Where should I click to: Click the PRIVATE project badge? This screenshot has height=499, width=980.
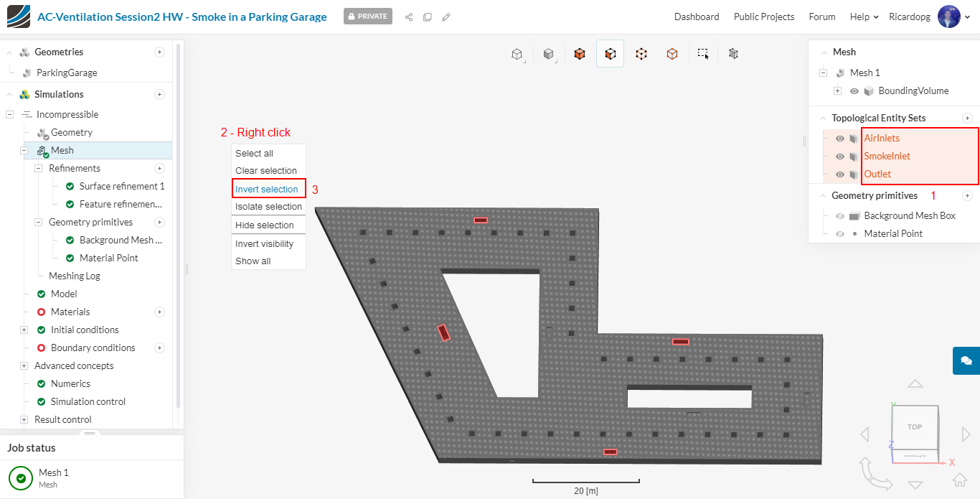coord(368,16)
